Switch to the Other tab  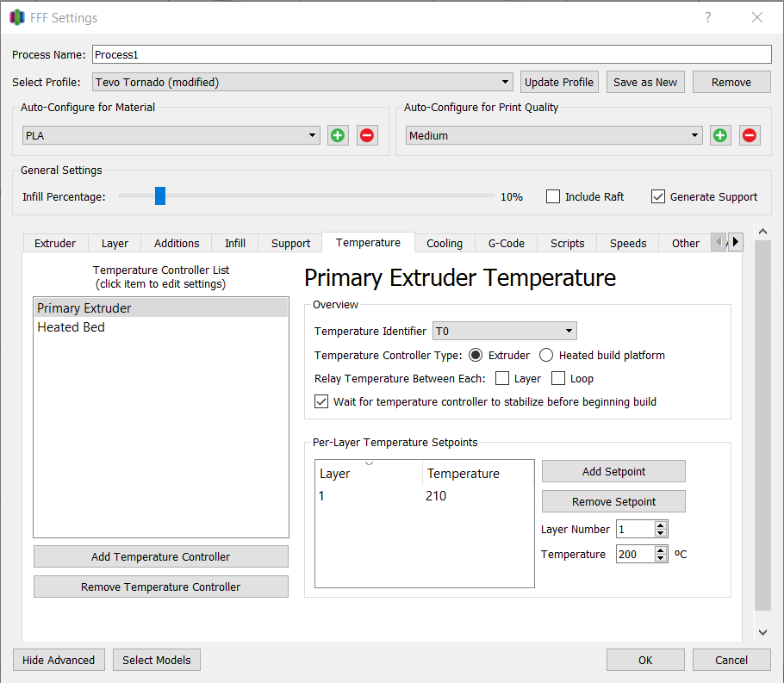tap(685, 244)
